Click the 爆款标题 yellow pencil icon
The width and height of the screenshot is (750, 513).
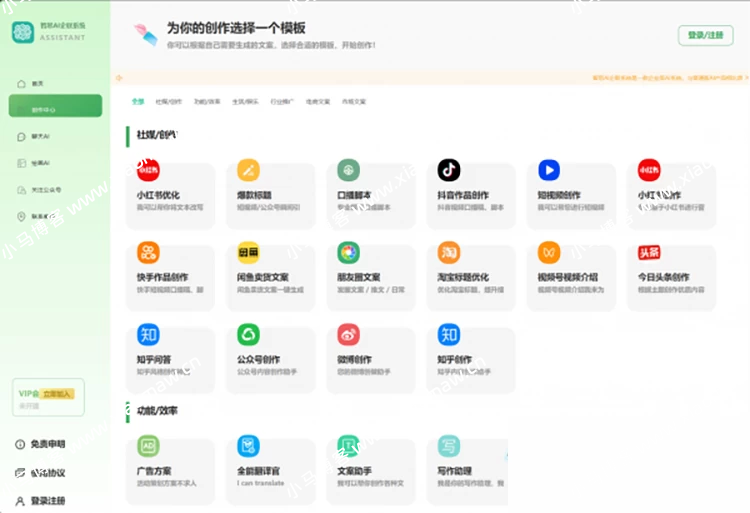(248, 170)
